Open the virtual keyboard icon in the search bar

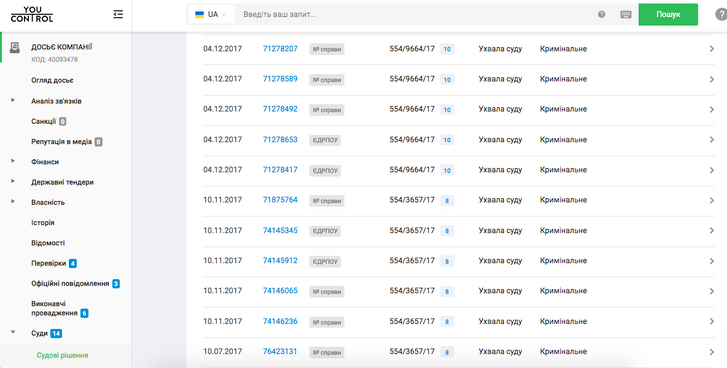point(625,14)
